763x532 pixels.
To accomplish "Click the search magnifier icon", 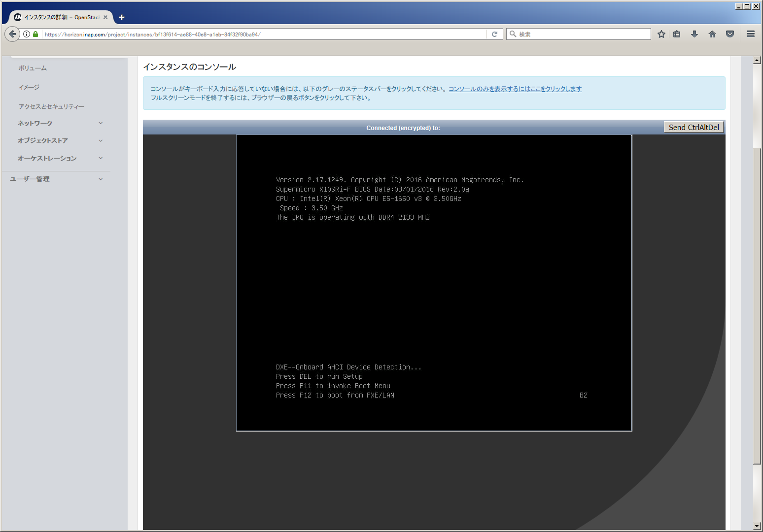I will pos(513,34).
